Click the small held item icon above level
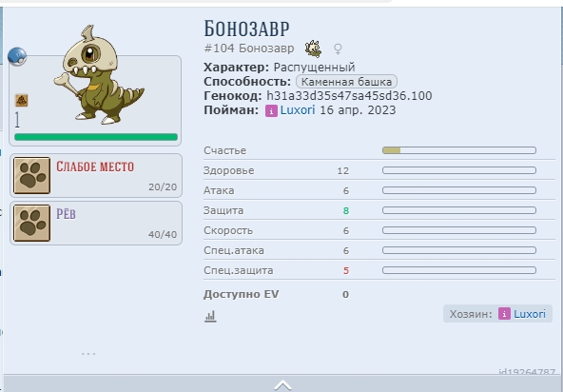563x392 pixels. 21,100
